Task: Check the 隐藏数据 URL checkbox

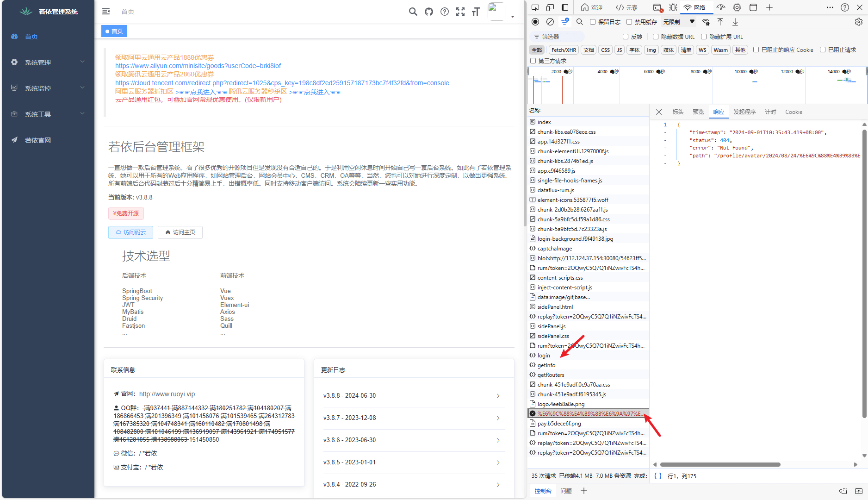Action: click(656, 37)
